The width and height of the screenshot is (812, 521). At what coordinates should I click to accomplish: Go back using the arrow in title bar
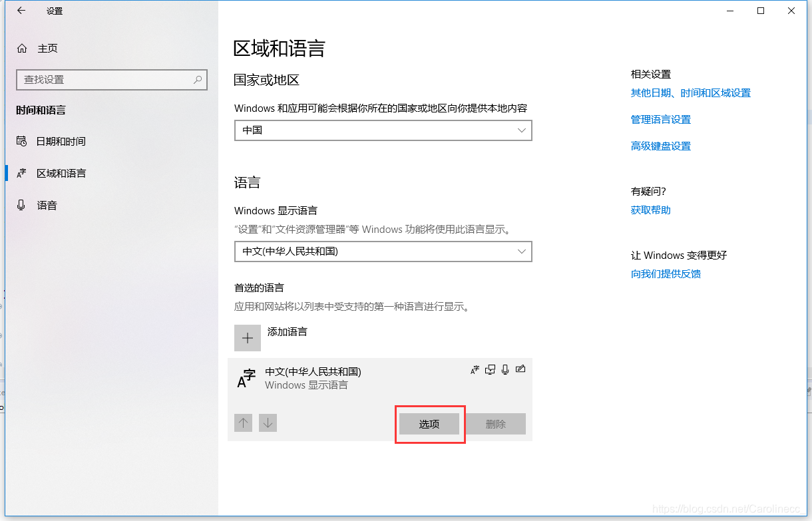(x=21, y=11)
